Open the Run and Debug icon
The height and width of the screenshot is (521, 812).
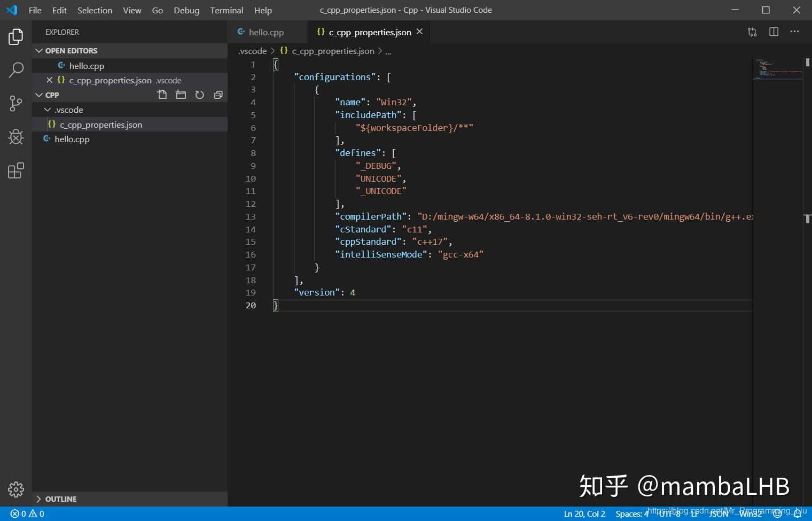tap(15, 137)
